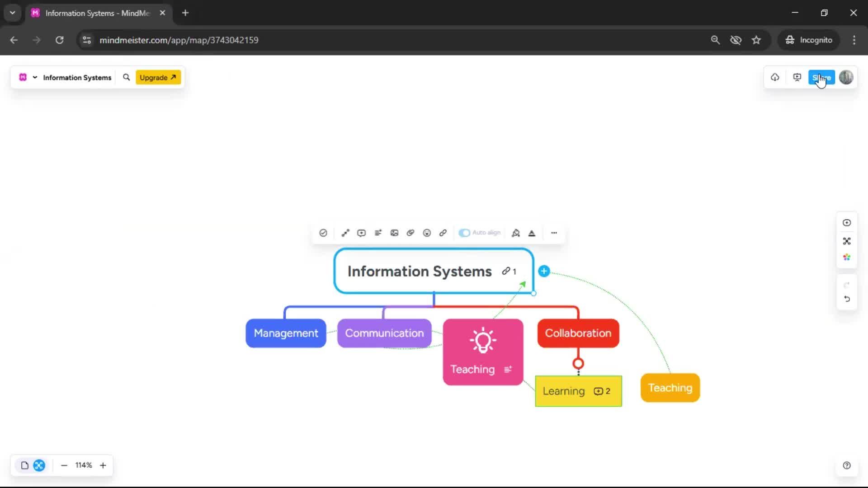This screenshot has height=488, width=868.
Task: Open the map layout icon in sidebar
Action: [x=847, y=241]
